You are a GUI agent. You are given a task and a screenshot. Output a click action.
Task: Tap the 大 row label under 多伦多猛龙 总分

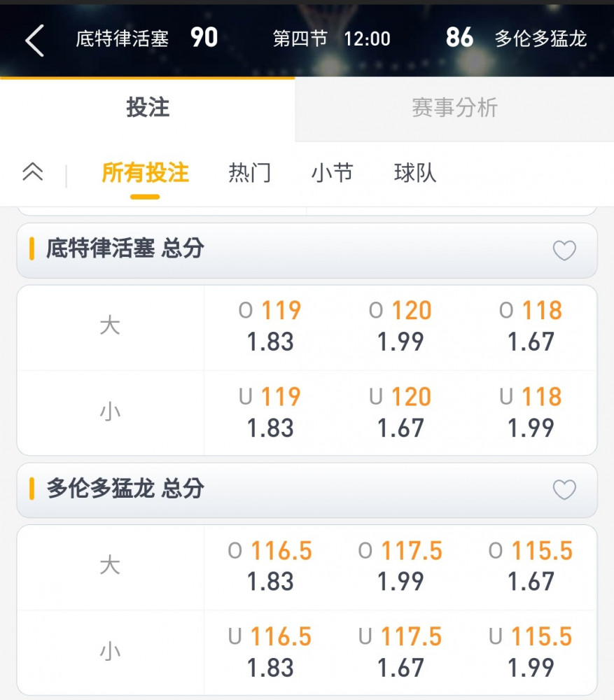110,565
